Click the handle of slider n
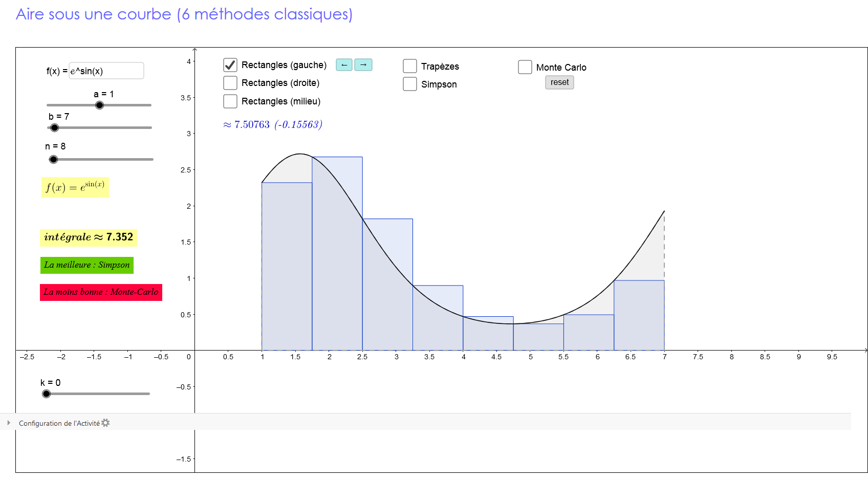 pos(54,160)
